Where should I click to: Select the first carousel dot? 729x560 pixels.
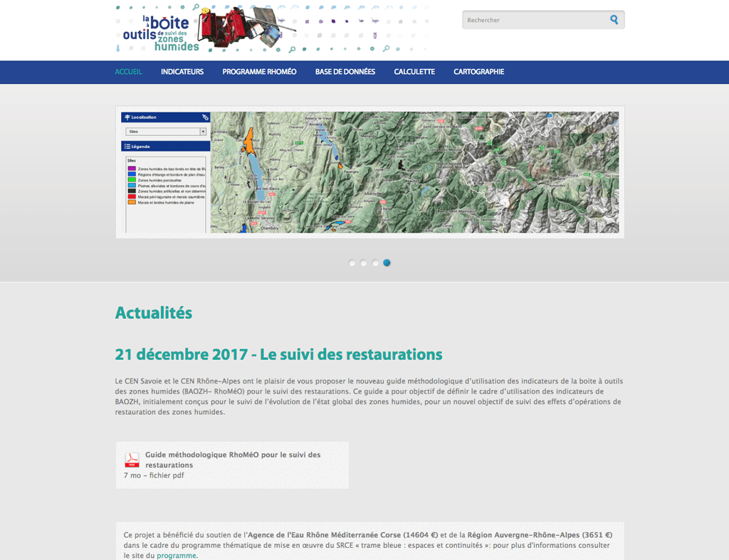(x=352, y=263)
